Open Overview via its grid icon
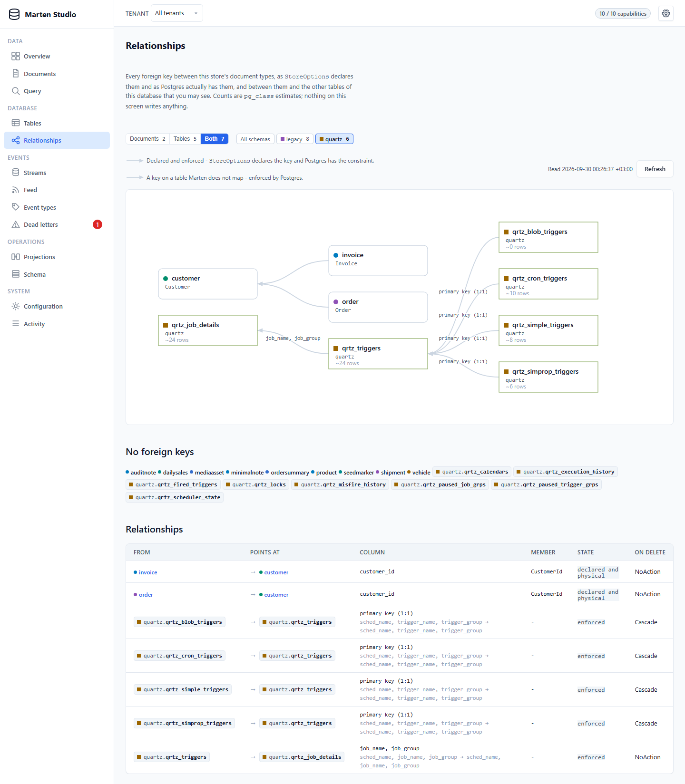 point(16,56)
